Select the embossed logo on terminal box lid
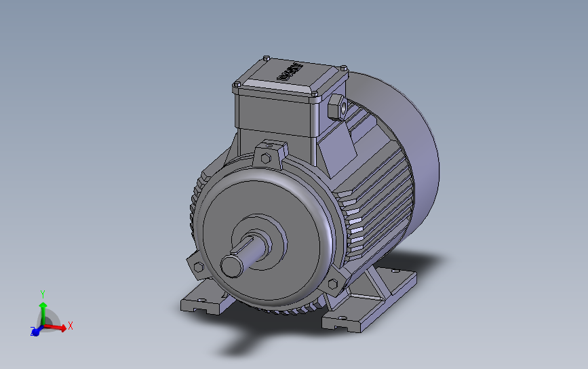Image resolution: width=588 pixels, height=369 pixels. tap(290, 72)
